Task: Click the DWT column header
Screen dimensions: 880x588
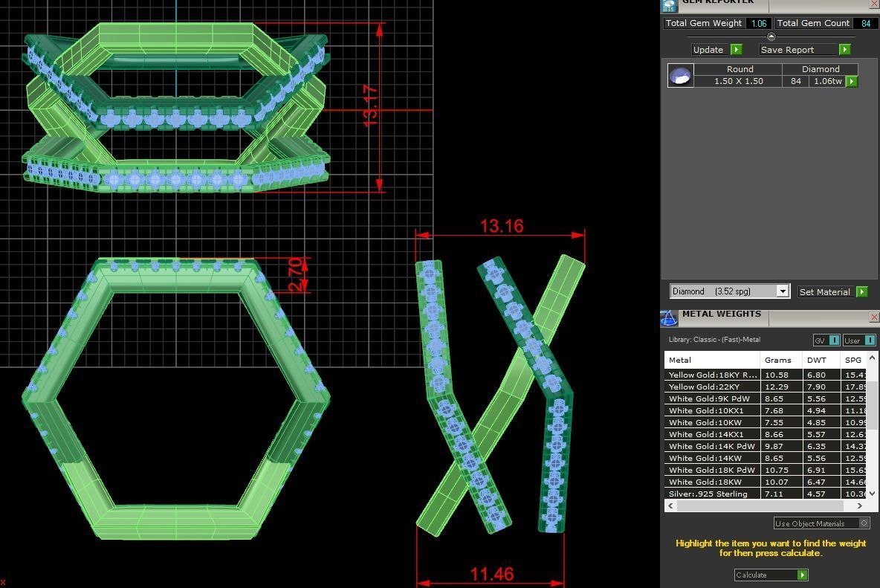Action: point(821,360)
